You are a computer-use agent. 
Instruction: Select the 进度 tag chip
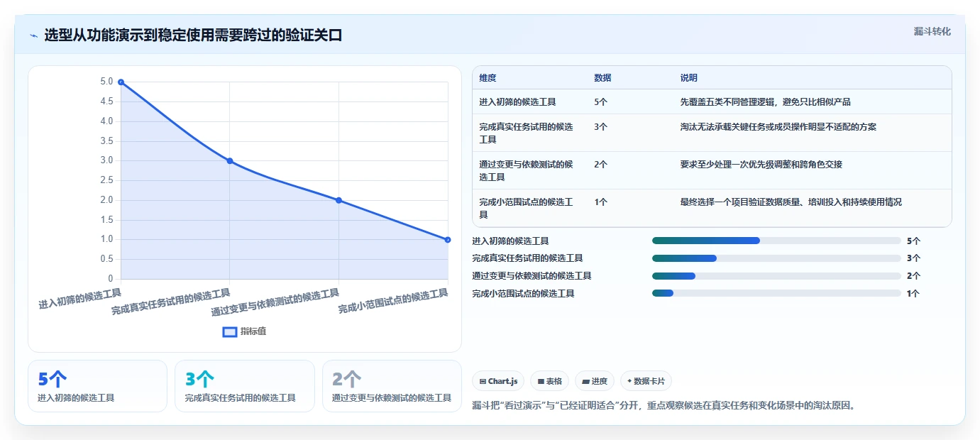(595, 381)
